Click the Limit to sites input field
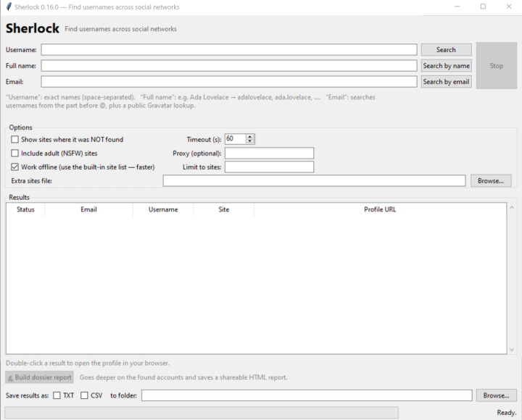This screenshot has width=522, height=420. (269, 167)
